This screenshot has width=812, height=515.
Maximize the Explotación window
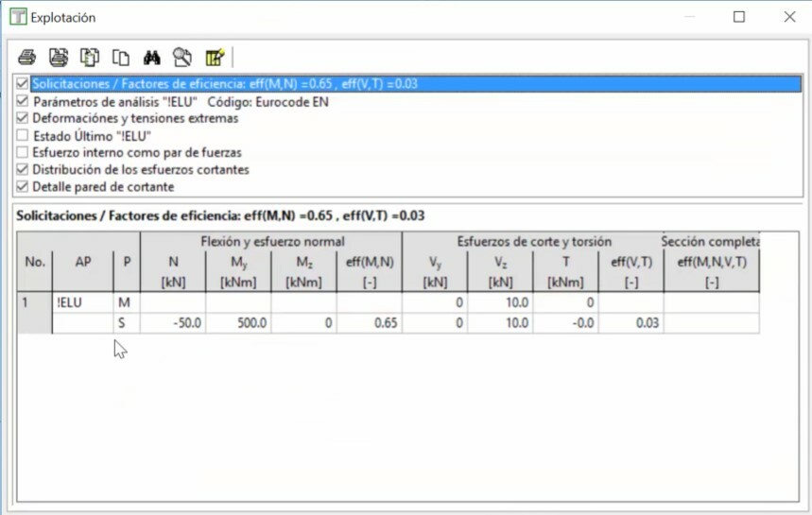pos(739,17)
